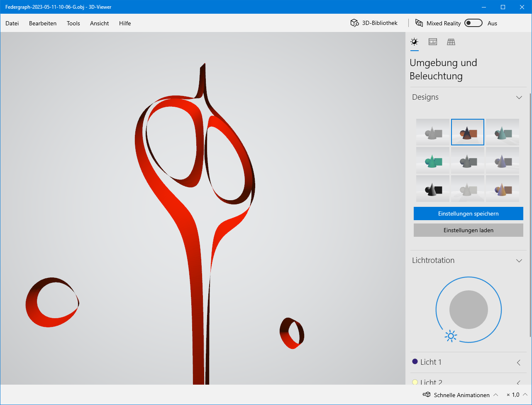Select the green teal design thumbnail

432,161
